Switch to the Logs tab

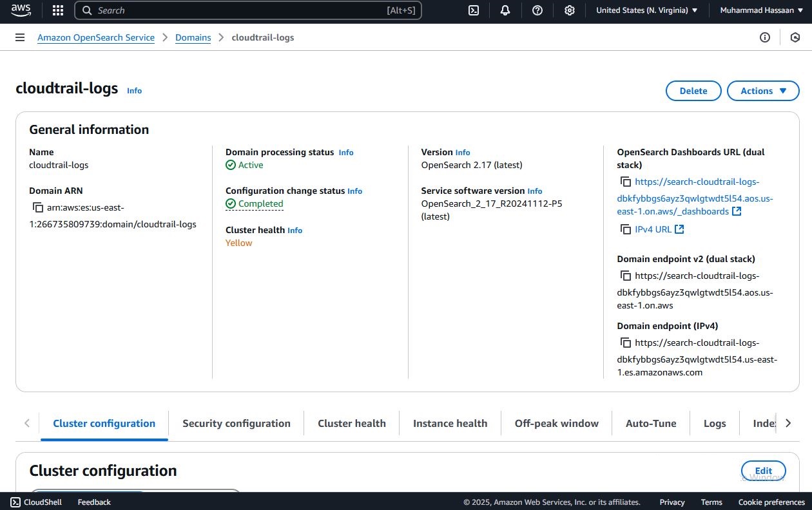click(715, 423)
